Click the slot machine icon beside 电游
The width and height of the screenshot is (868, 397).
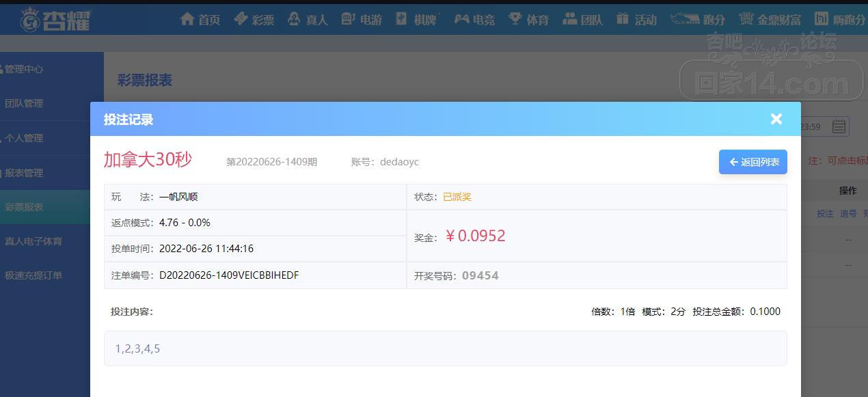click(x=348, y=19)
